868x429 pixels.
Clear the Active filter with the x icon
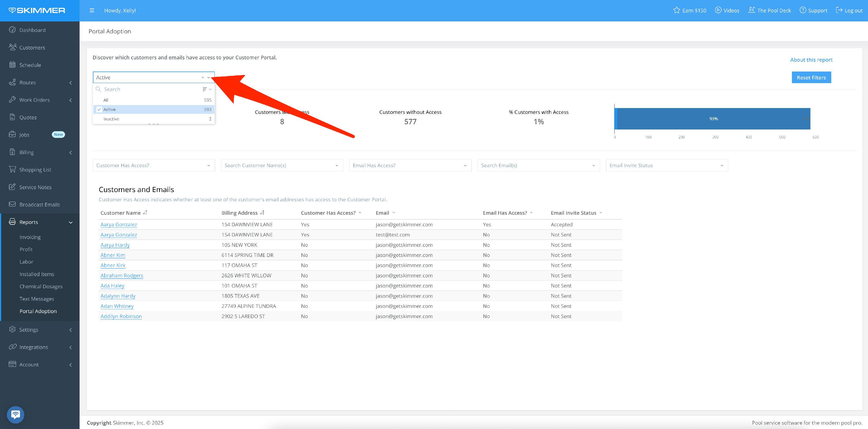tap(203, 78)
